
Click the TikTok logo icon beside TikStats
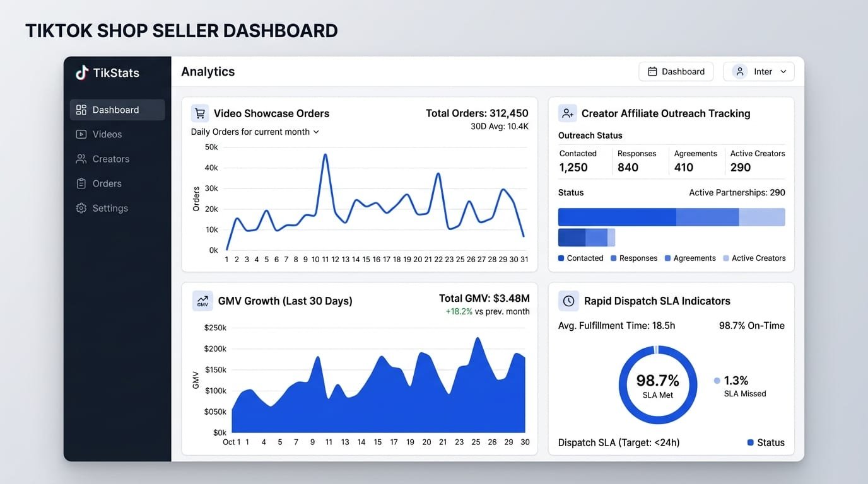click(82, 72)
